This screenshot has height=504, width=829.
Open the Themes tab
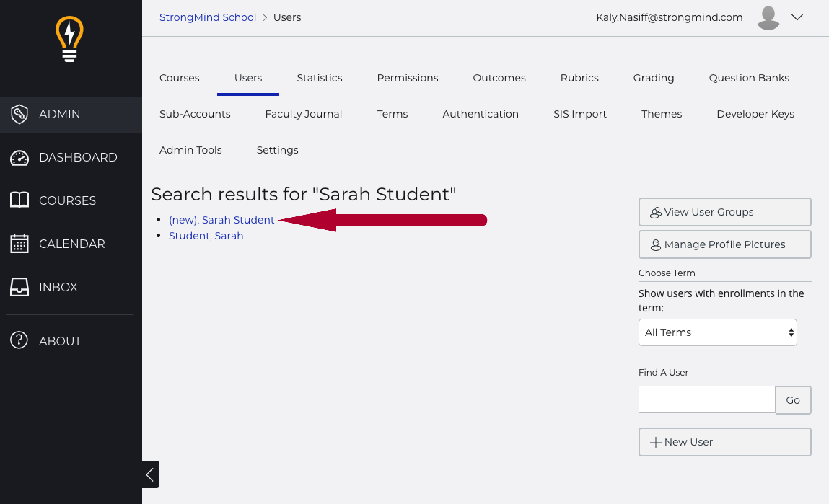[x=662, y=114]
